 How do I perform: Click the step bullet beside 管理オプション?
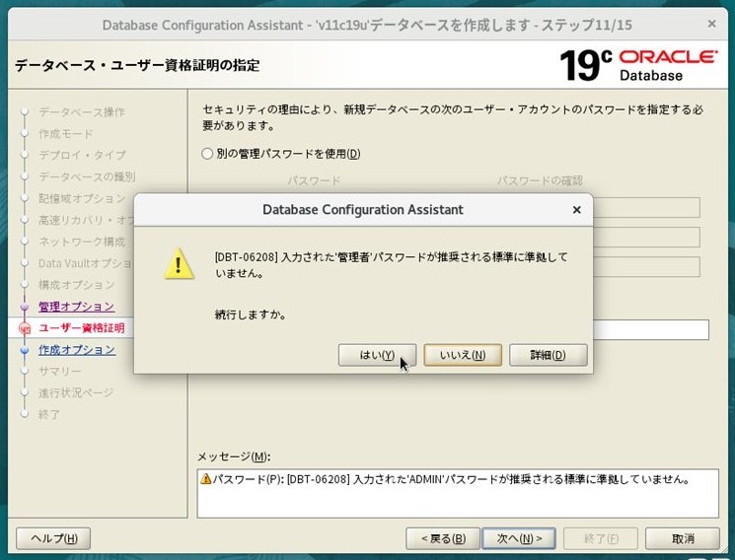click(25, 307)
